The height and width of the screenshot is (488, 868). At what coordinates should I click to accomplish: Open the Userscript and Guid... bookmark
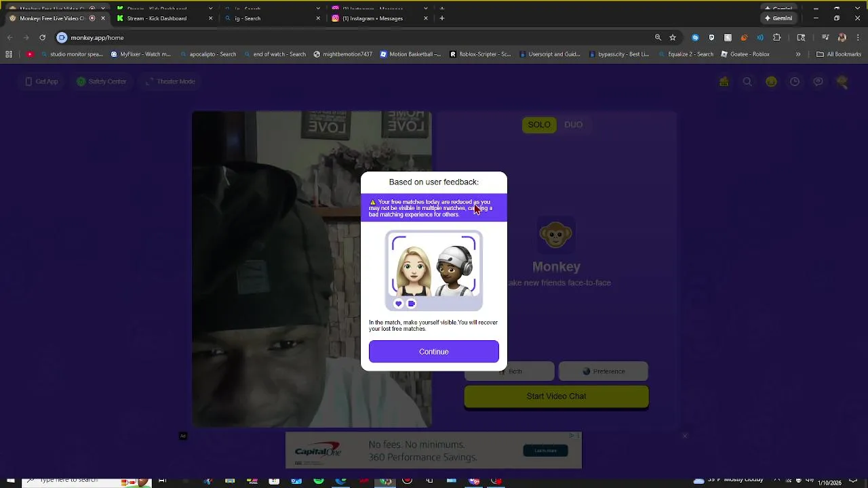pyautogui.click(x=549, y=54)
